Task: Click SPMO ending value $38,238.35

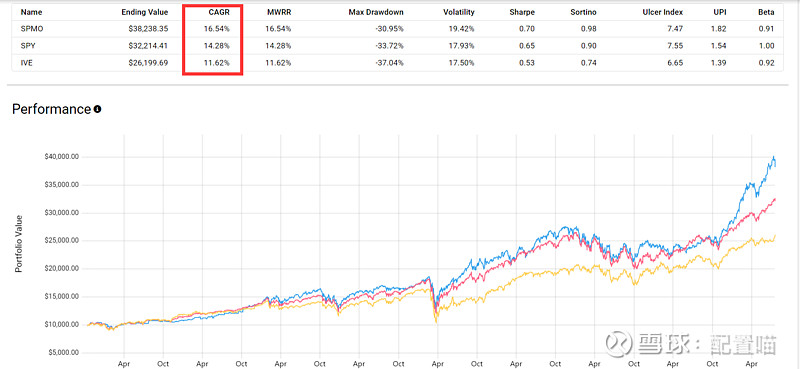Action: click(148, 29)
